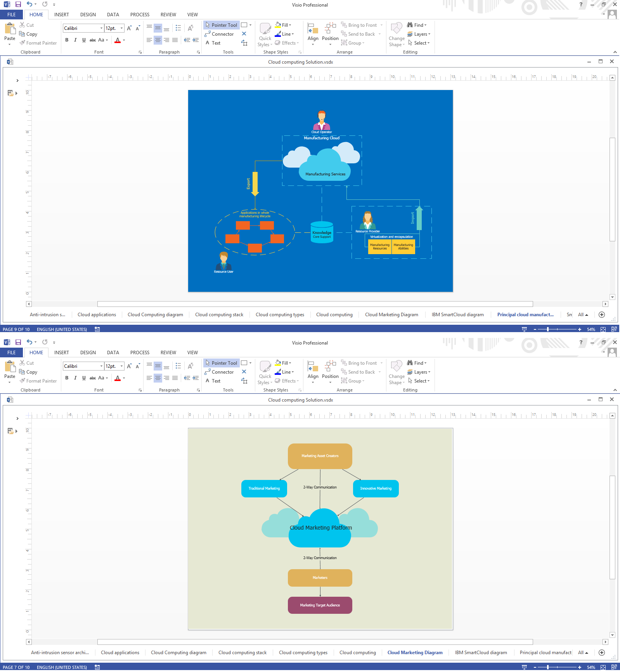Click macro recording icon in bottom status bar
Viewport: 620px width, 672px height.
click(x=97, y=667)
